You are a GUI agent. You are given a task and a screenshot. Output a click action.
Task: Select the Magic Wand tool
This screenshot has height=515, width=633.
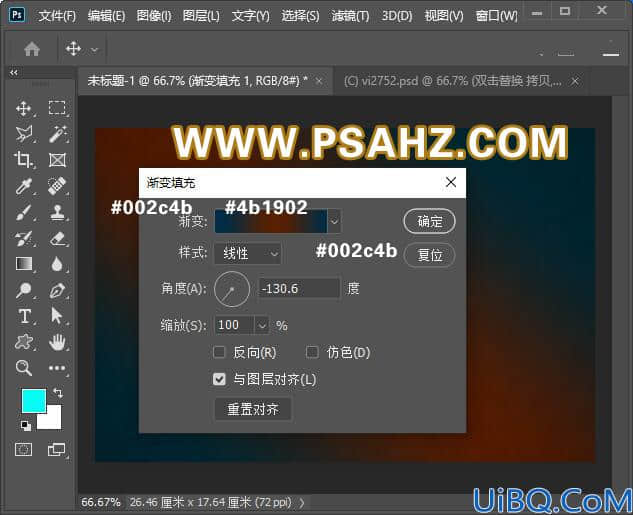[x=58, y=134]
